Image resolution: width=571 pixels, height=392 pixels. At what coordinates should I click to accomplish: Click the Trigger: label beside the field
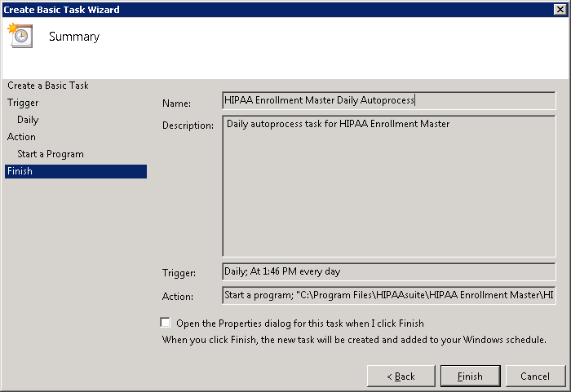tap(179, 273)
